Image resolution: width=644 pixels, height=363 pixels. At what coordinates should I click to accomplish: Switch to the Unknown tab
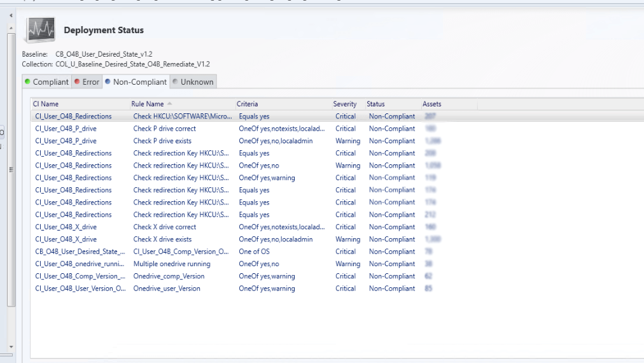click(193, 82)
